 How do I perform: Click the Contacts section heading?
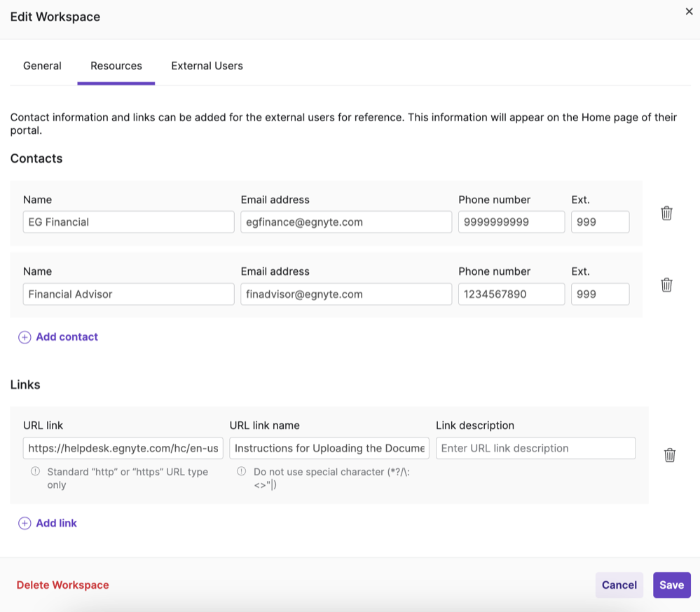point(36,158)
